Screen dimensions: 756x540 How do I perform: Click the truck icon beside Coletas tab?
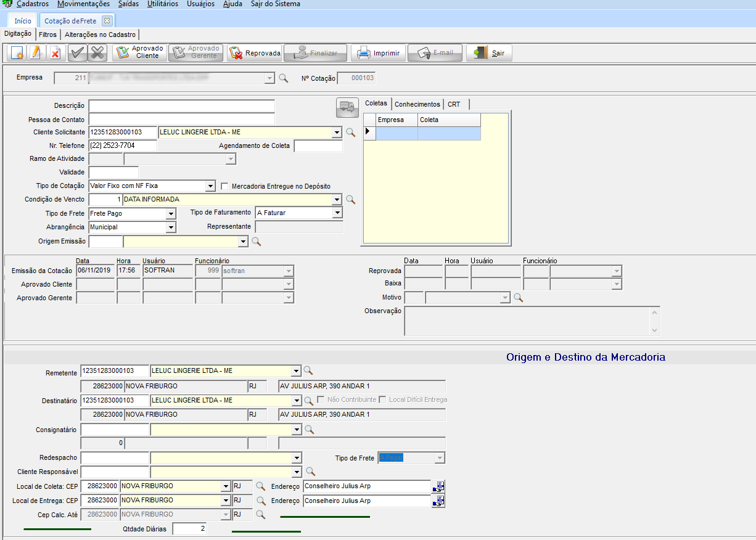tap(347, 107)
